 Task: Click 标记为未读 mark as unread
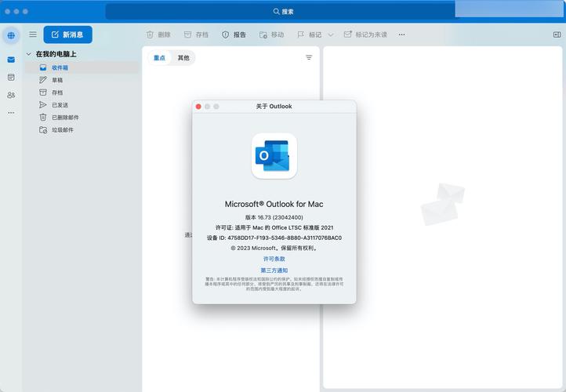(x=365, y=34)
